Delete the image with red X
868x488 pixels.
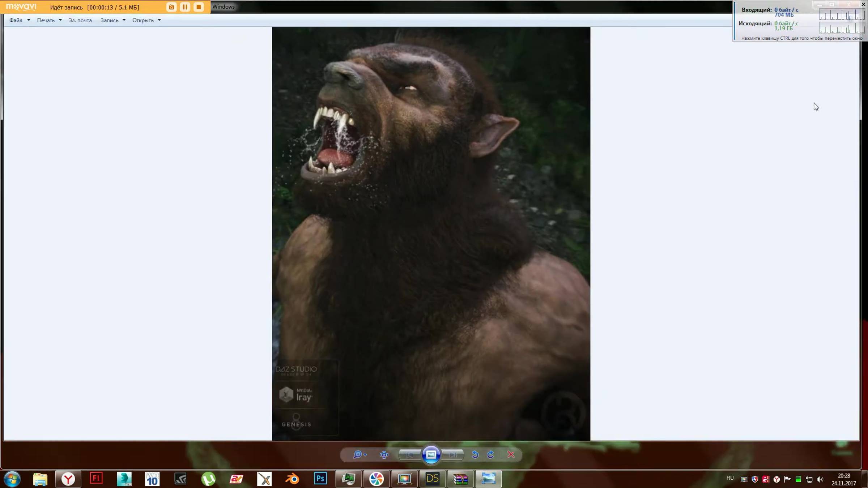click(511, 454)
